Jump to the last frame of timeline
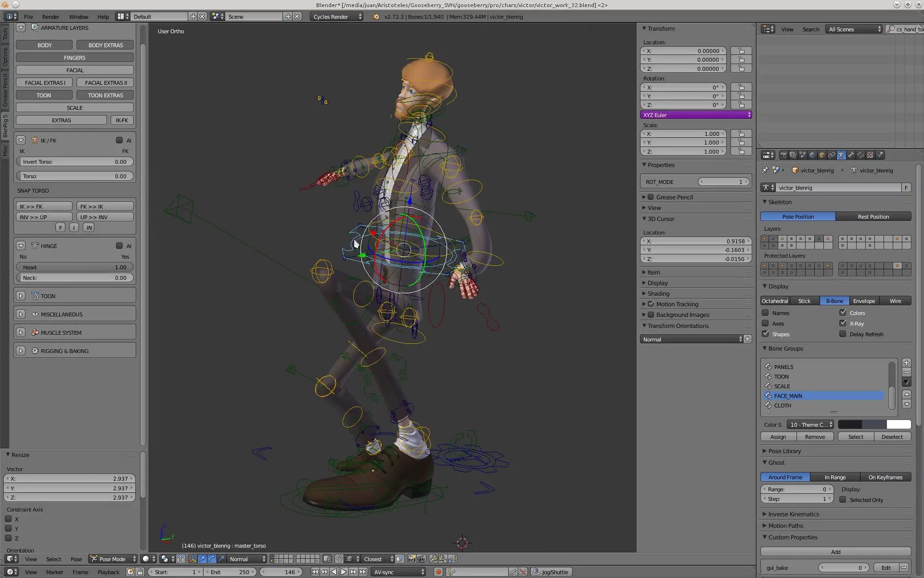The image size is (924, 578). pos(363,572)
